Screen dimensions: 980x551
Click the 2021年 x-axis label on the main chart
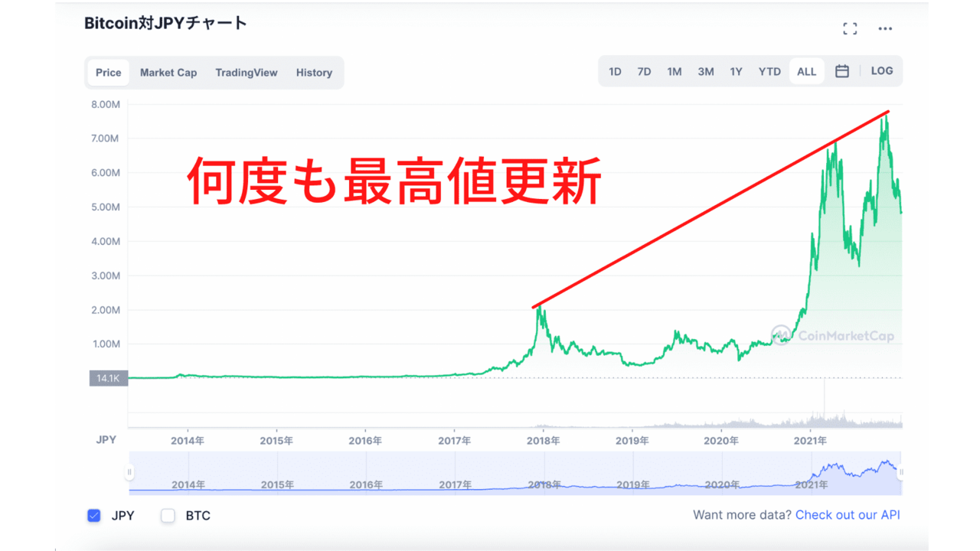pyautogui.click(x=810, y=441)
